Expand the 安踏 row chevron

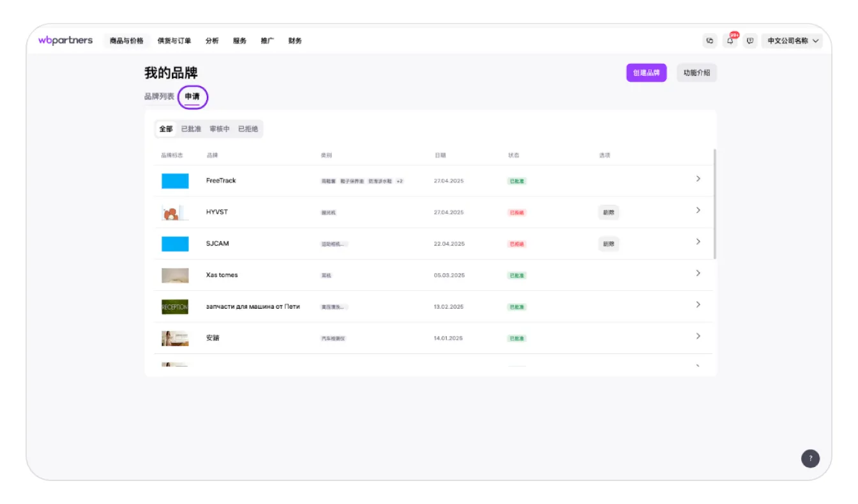point(698,336)
